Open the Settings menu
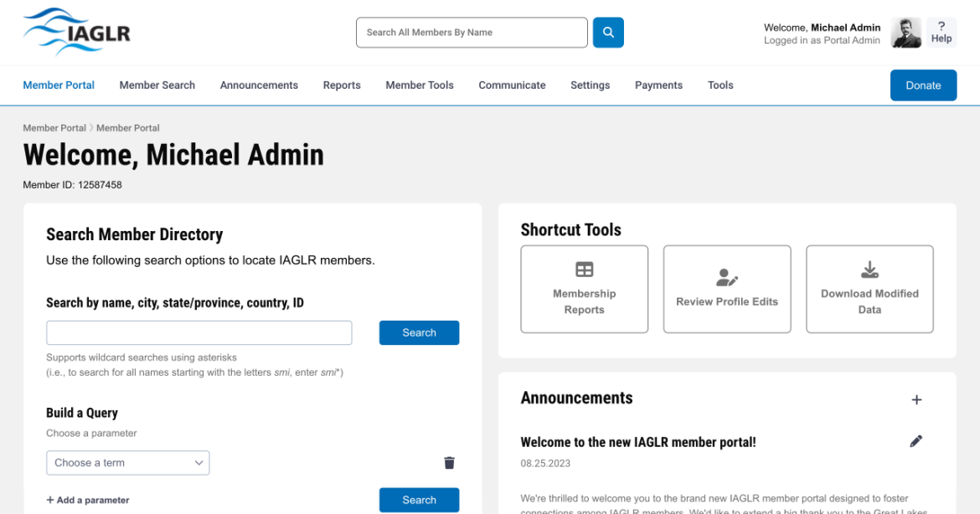Viewport: 980px width, 514px height. pos(590,85)
